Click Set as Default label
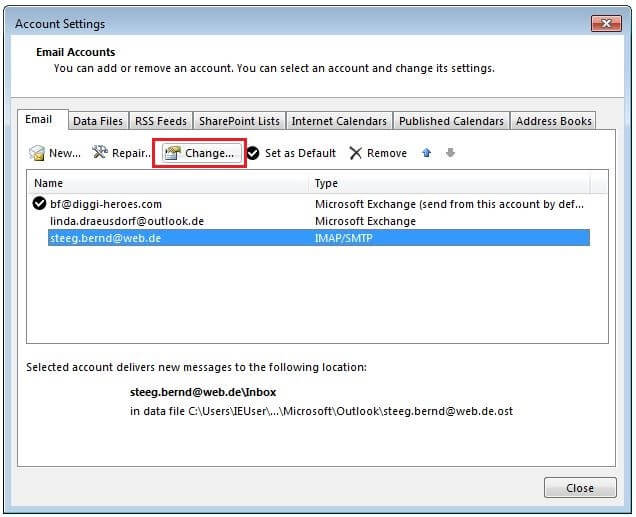The image size is (636, 517). (300, 153)
